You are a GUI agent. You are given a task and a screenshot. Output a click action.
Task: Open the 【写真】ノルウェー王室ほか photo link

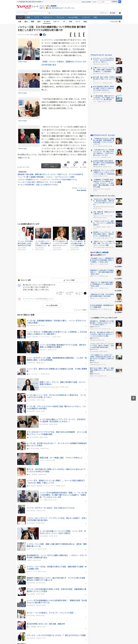tap(64, 63)
